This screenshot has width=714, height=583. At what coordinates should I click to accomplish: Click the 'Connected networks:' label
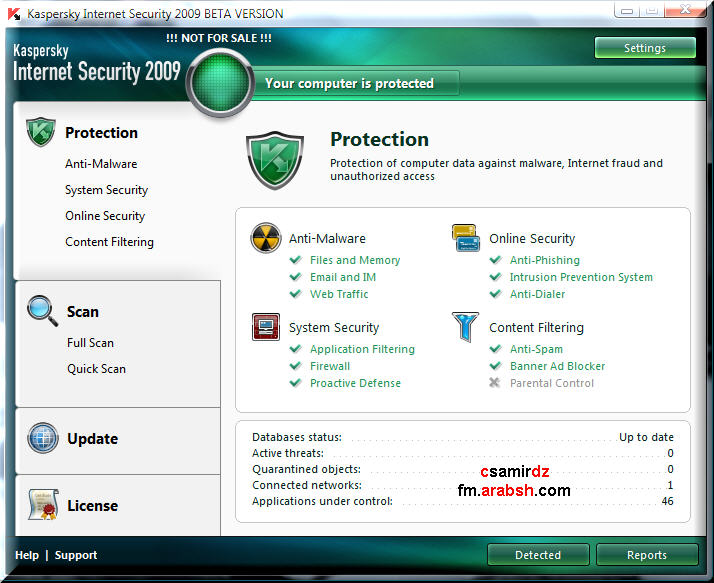coord(307,485)
